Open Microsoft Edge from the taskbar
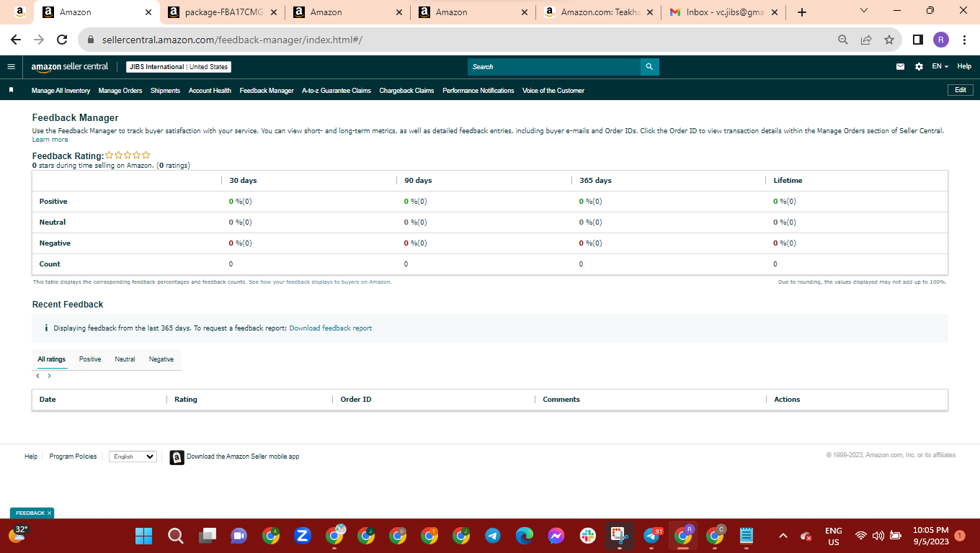The height and width of the screenshot is (553, 980). tap(525, 536)
